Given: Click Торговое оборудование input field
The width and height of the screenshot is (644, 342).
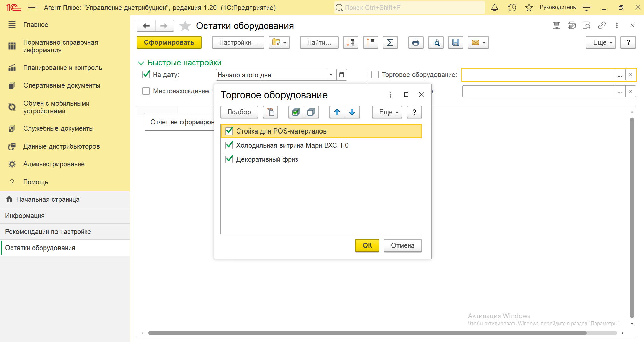Looking at the screenshot, I should [538, 75].
